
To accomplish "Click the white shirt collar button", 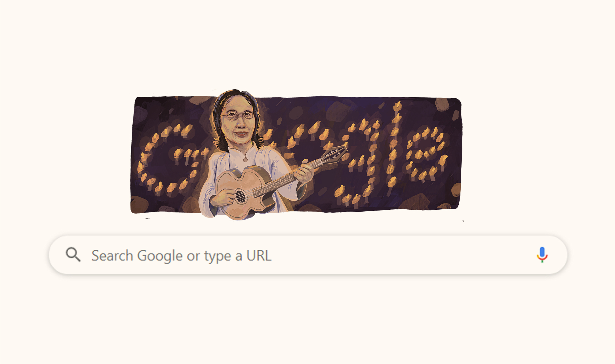I will 245,160.
